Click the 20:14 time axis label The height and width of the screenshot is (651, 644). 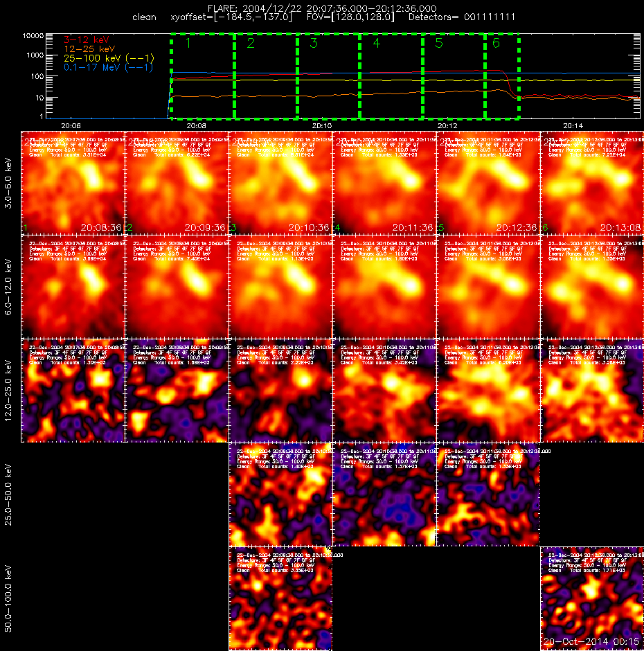(x=573, y=125)
